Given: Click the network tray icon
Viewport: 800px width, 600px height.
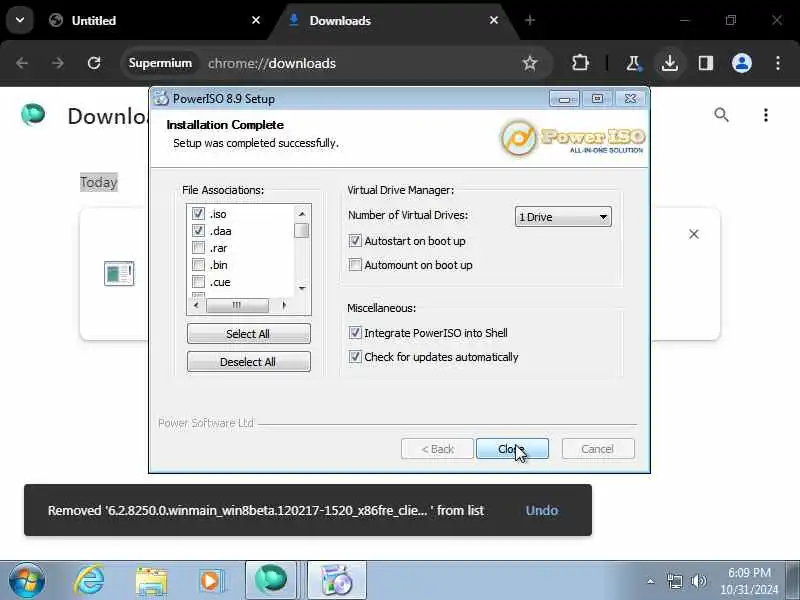Looking at the screenshot, I should [x=675, y=581].
